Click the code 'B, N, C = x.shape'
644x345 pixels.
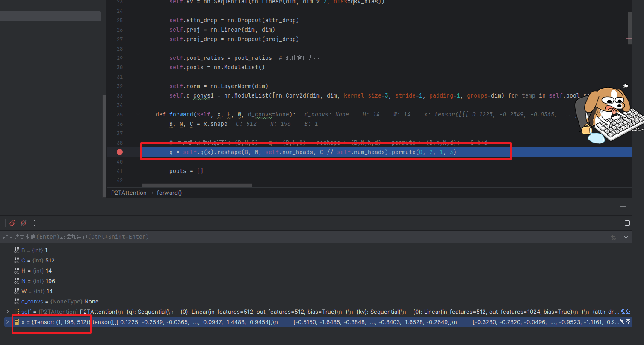[x=198, y=124]
